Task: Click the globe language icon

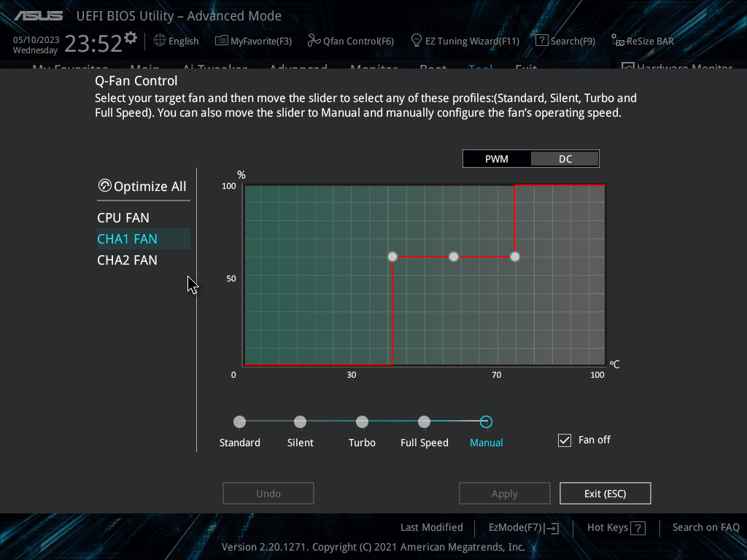Action: (160, 41)
